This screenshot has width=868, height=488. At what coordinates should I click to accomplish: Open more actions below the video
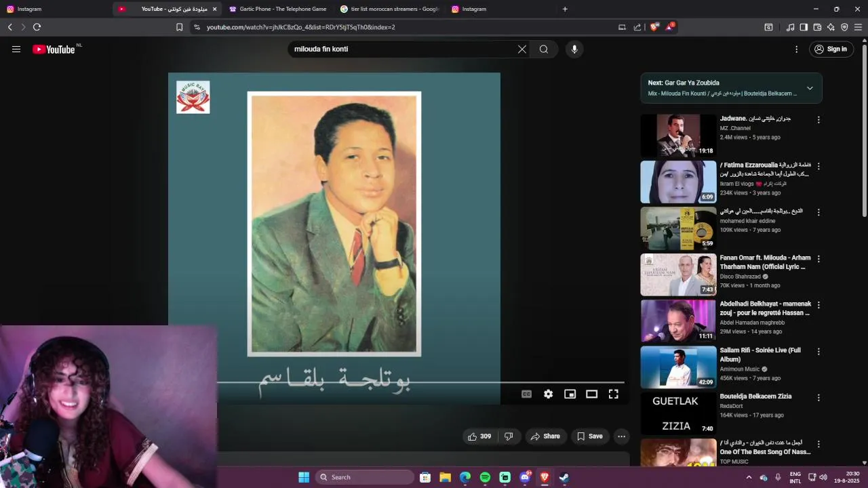coord(621,436)
